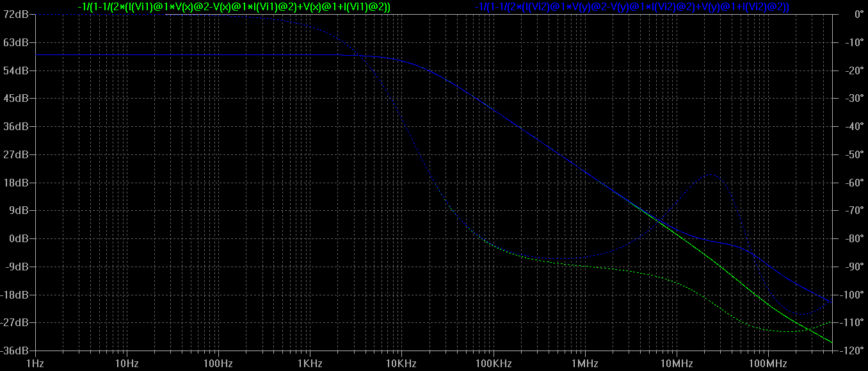The width and height of the screenshot is (868, 371).
Task: Click the 27dB magnitude axis label
Action: tap(15, 154)
